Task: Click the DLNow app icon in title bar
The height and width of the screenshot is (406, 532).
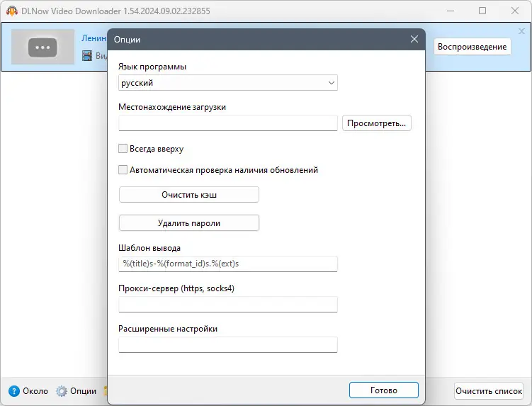Action: pyautogui.click(x=11, y=11)
